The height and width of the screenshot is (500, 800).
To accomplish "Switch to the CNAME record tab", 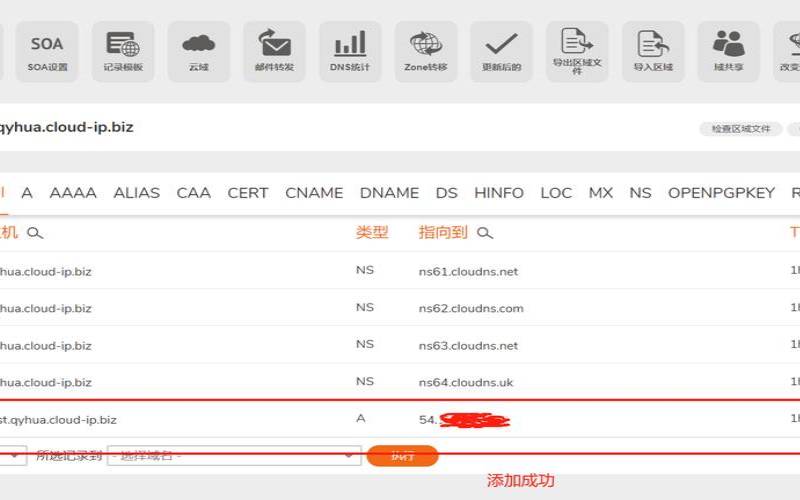I will pyautogui.click(x=314, y=193).
